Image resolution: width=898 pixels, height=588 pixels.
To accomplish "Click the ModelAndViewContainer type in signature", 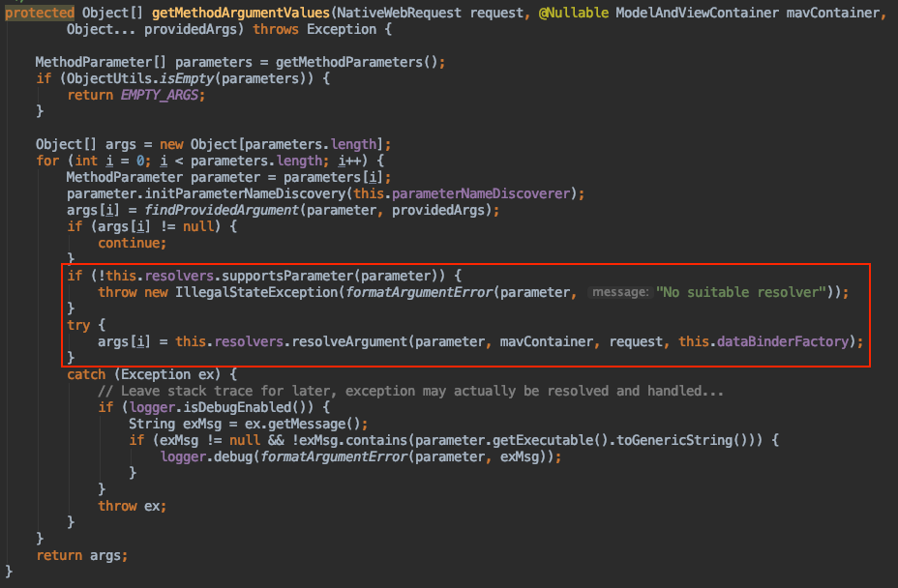I will tap(697, 13).
